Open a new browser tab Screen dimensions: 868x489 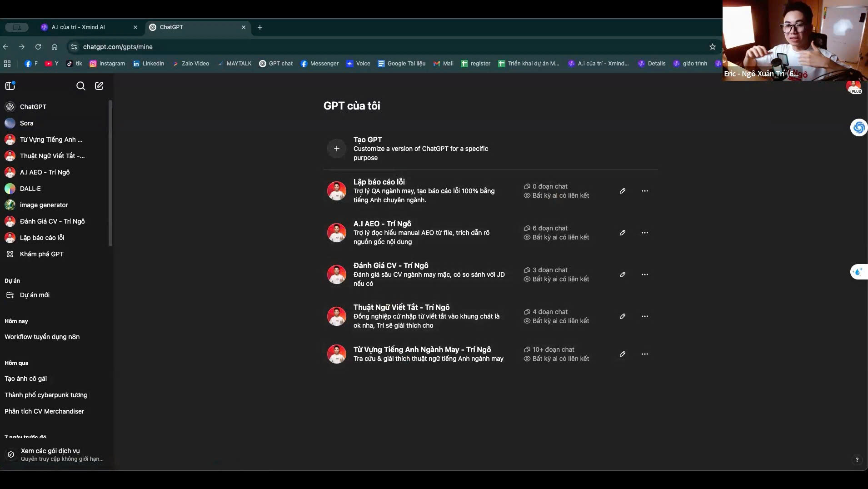(260, 27)
